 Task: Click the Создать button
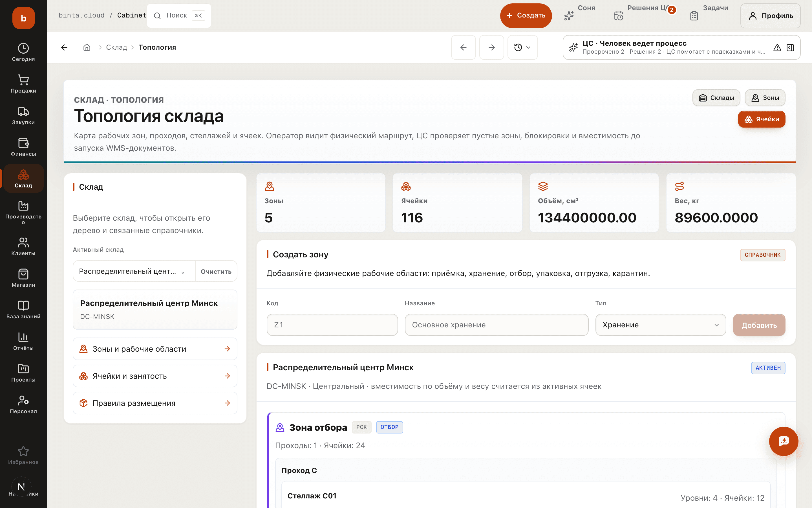click(526, 16)
